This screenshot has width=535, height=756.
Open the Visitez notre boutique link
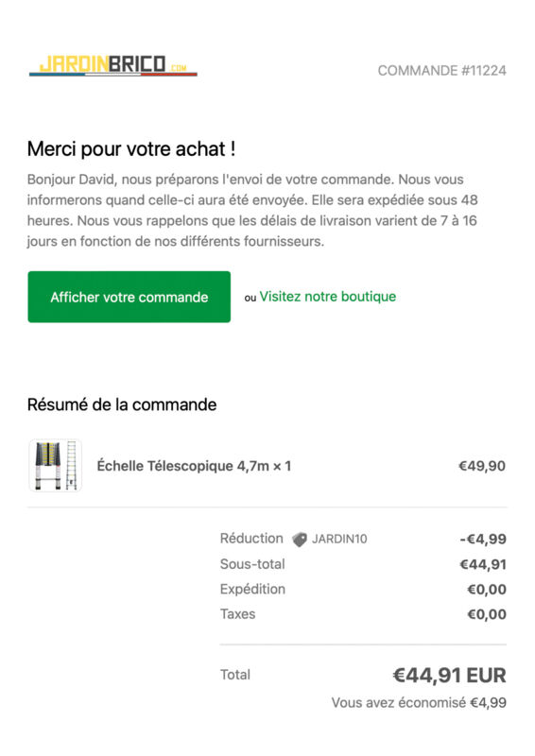tap(328, 297)
